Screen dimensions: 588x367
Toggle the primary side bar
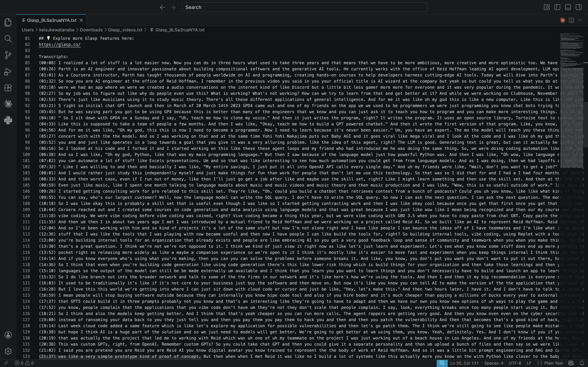click(557, 7)
